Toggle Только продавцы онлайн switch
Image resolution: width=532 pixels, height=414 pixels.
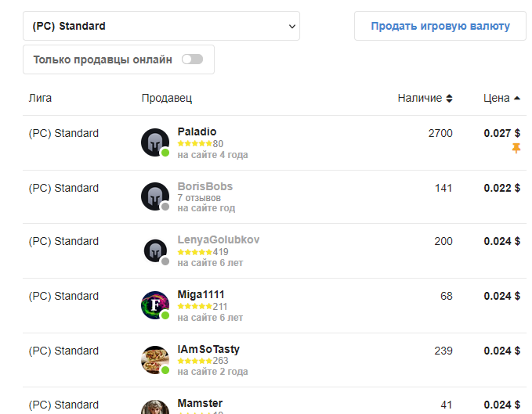(x=192, y=59)
